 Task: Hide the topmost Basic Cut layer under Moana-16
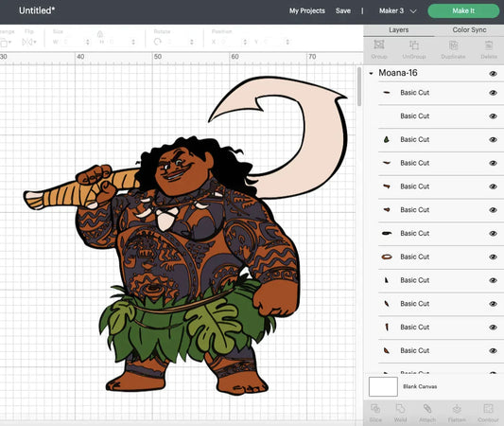[x=493, y=93]
